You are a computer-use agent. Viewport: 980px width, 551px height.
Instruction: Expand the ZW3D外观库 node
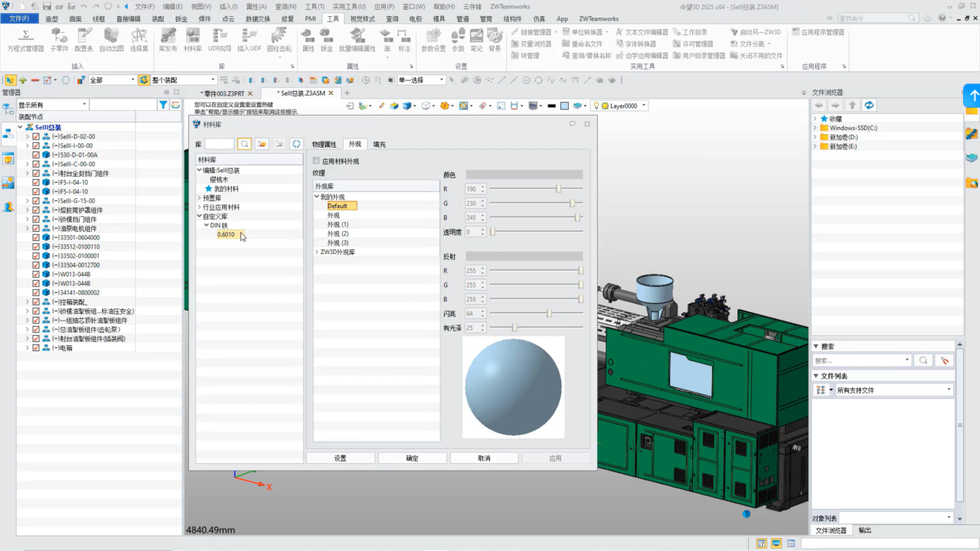pos(317,252)
